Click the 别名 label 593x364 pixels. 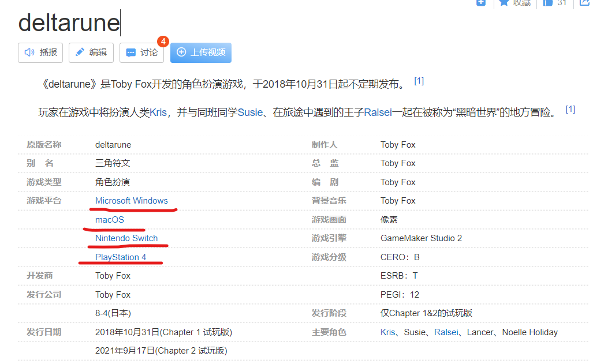40,163
